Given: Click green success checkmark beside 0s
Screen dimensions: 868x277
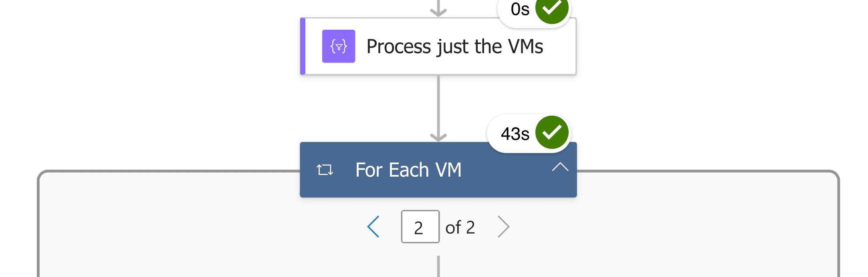Looking at the screenshot, I should (552, 9).
